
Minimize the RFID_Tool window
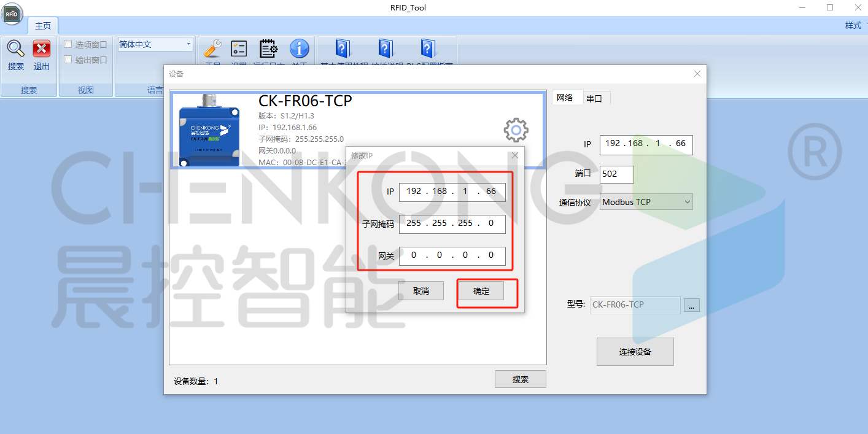tap(802, 7)
